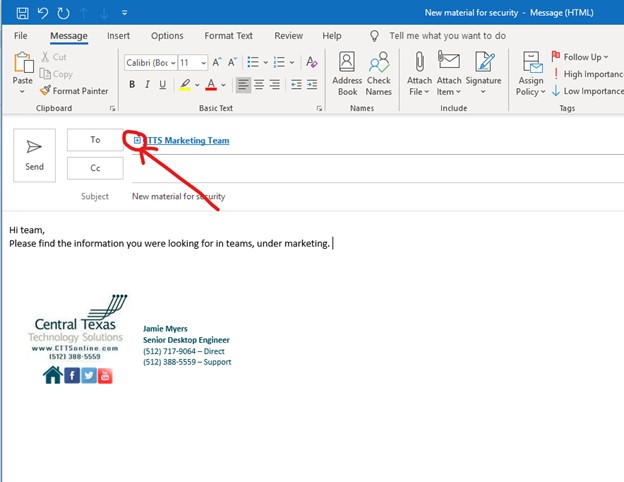Open the Options ribbon tab
The height and width of the screenshot is (482, 624).
[x=167, y=36]
